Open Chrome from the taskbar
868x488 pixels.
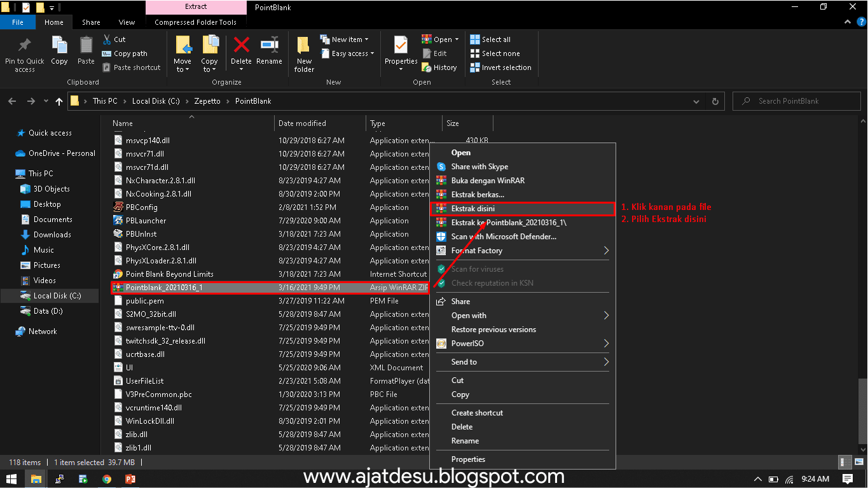[x=107, y=478]
